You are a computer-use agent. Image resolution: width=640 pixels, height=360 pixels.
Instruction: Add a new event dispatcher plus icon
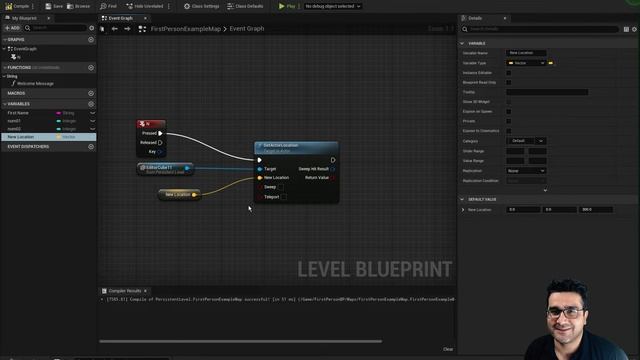91,147
